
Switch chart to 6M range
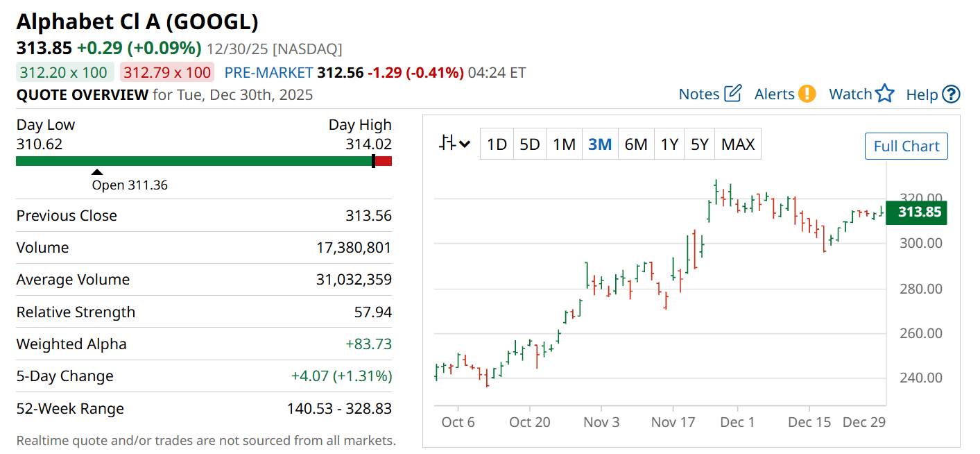[635, 144]
